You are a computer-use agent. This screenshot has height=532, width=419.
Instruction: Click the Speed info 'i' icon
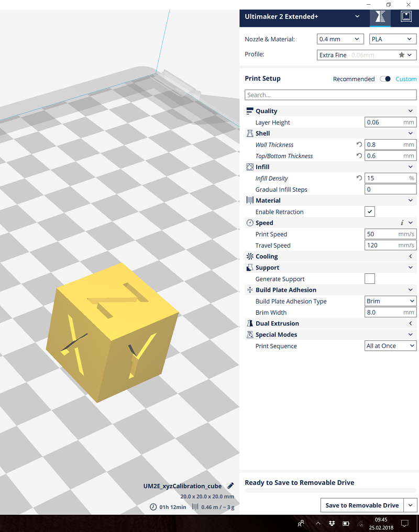tap(402, 223)
